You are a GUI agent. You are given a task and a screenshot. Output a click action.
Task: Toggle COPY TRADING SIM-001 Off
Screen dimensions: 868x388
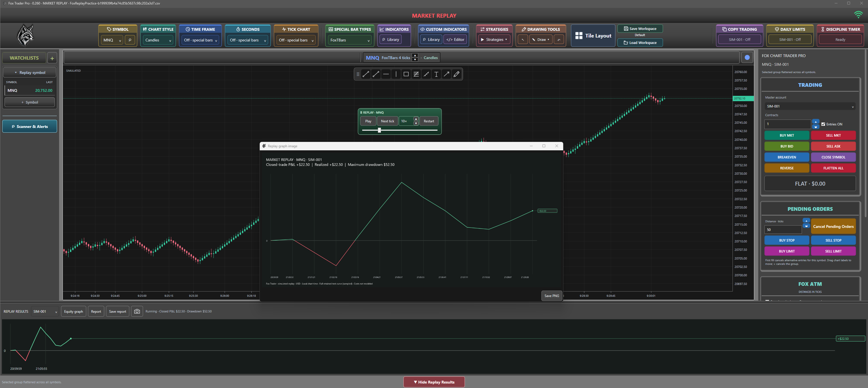tap(739, 40)
